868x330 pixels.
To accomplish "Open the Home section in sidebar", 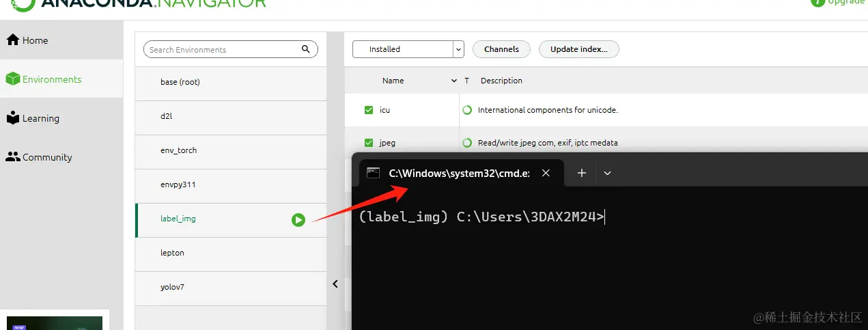I will click(61, 40).
